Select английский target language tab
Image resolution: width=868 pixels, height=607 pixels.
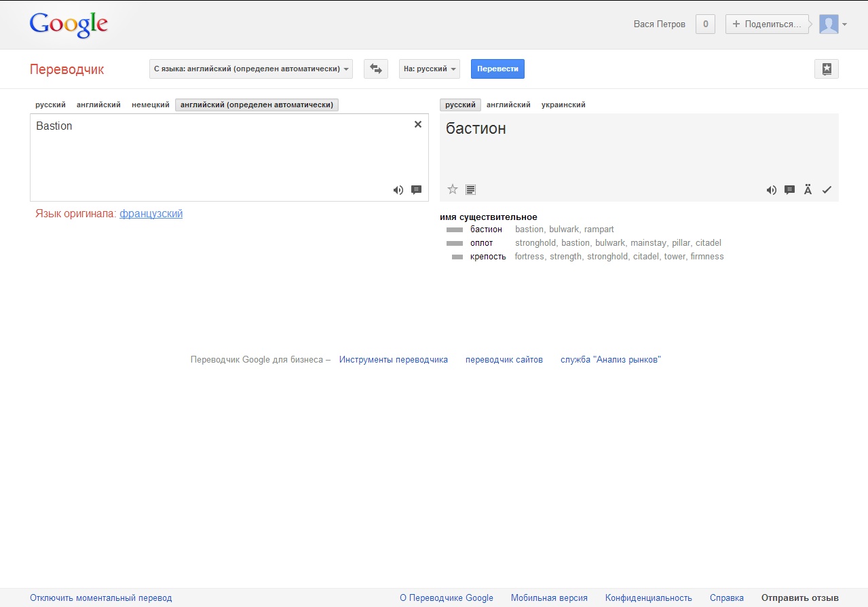pos(508,105)
